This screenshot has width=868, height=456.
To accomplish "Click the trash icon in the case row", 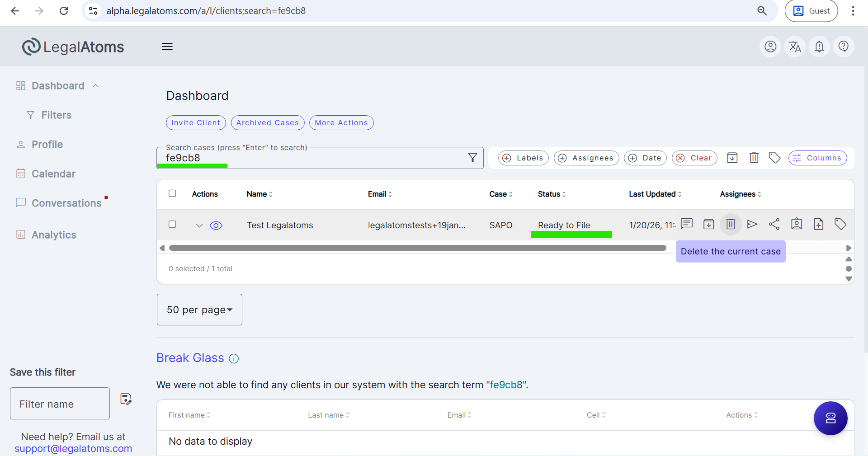I will pyautogui.click(x=730, y=224).
